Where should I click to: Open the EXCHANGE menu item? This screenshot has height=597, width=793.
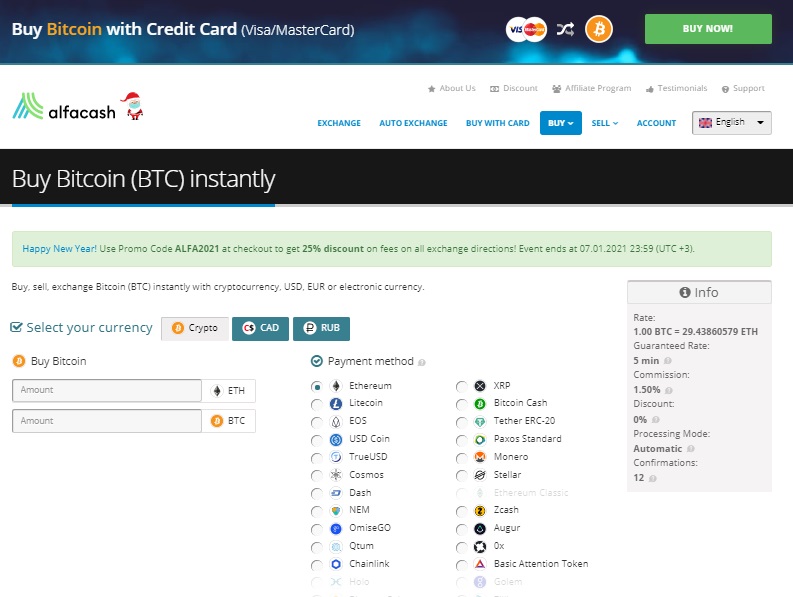339,123
